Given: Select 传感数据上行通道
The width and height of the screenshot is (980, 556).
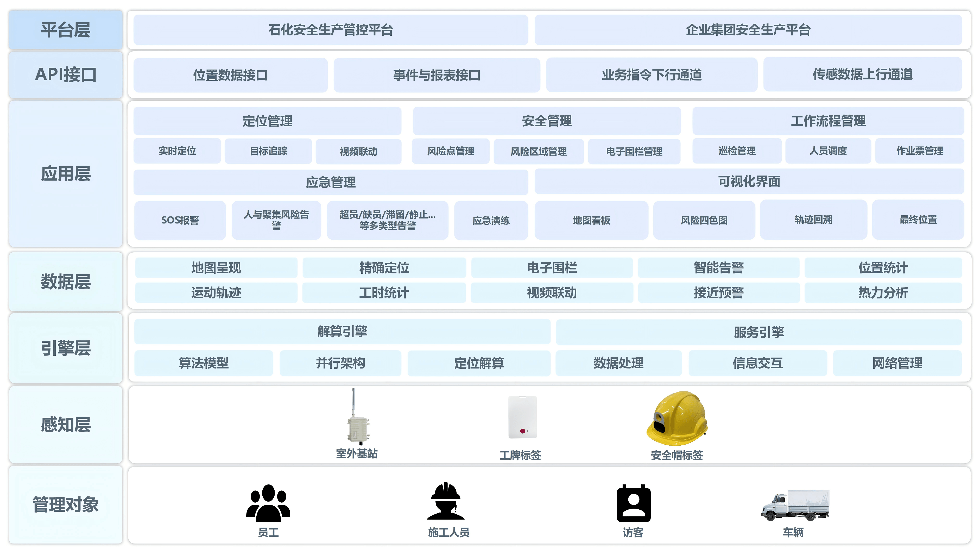Looking at the screenshot, I should click(862, 74).
